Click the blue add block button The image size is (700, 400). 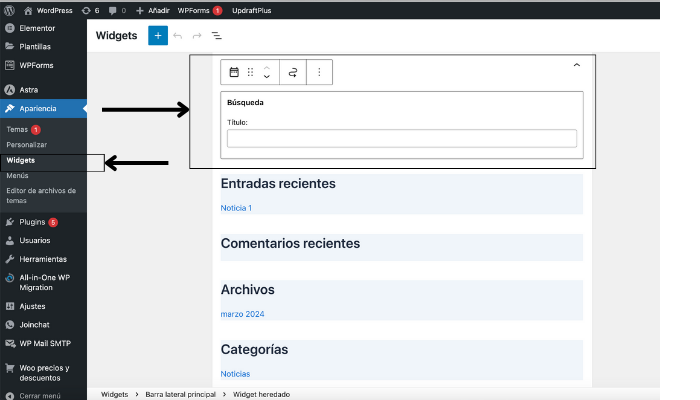[x=157, y=36]
